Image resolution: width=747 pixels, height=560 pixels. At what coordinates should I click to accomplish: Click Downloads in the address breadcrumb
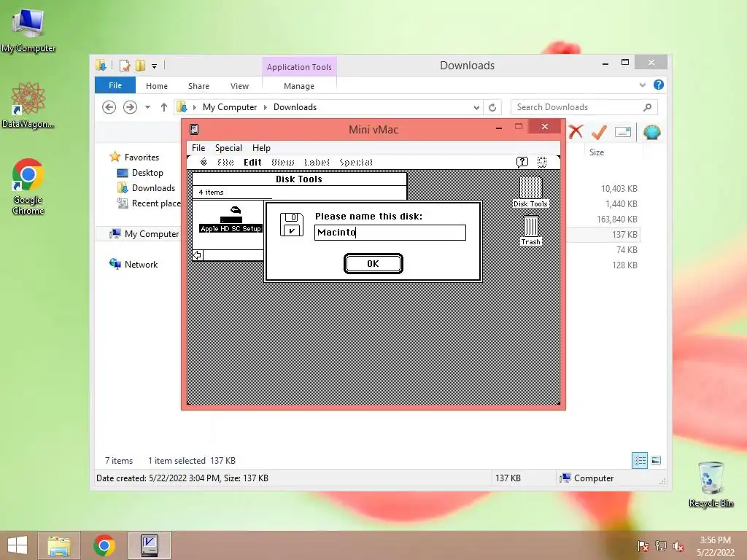[295, 107]
